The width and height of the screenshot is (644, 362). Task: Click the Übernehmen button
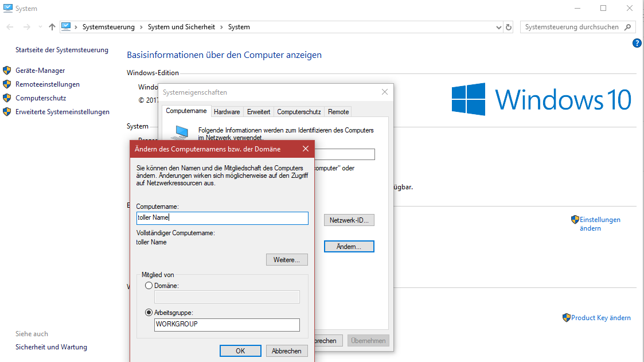coord(368,341)
